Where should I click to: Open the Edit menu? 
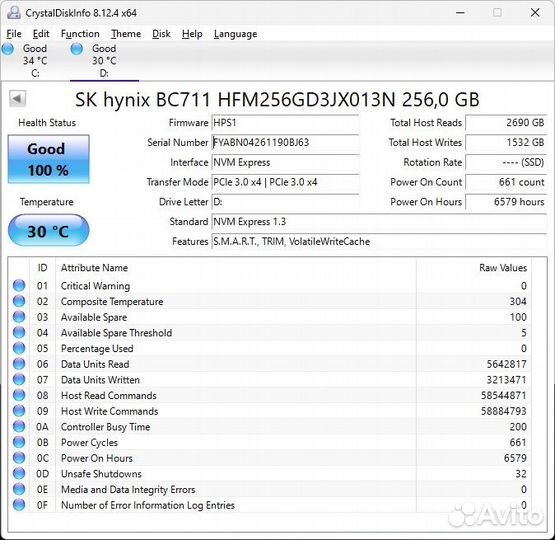41,34
